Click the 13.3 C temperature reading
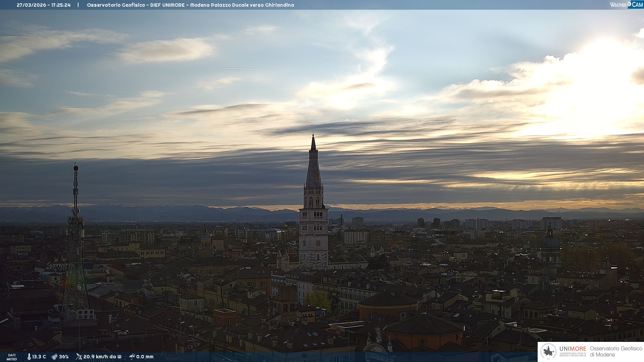This screenshot has height=362, width=644. [x=39, y=357]
